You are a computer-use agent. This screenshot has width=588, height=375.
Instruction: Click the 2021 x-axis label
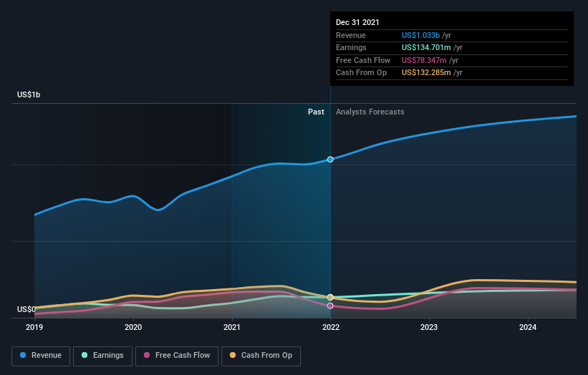pos(232,328)
